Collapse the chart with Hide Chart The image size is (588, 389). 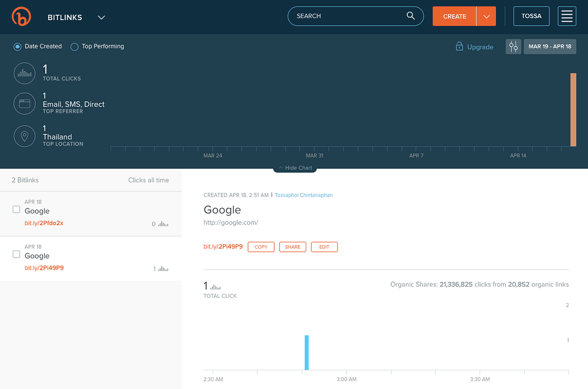pos(295,168)
